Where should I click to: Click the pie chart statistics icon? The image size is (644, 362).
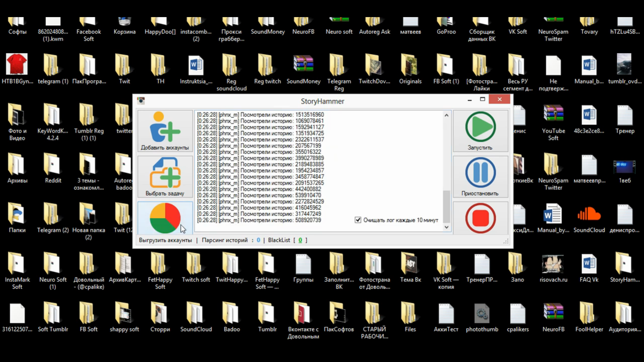(165, 218)
